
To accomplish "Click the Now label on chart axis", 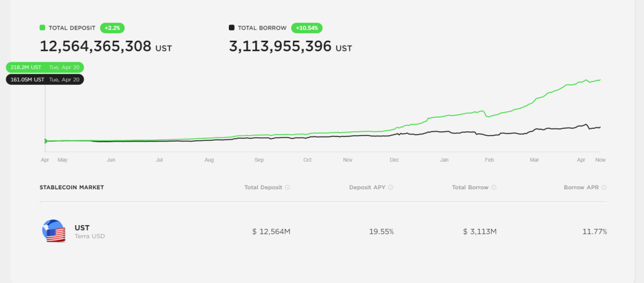I will coord(601,160).
